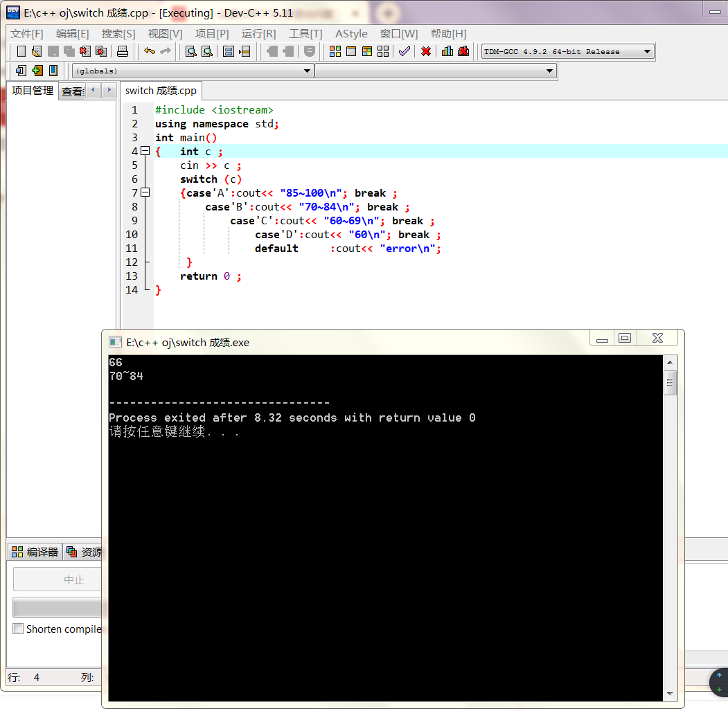This screenshot has height=711, width=728.
Task: Click the console scrollbar down arrow
Action: coord(670,694)
